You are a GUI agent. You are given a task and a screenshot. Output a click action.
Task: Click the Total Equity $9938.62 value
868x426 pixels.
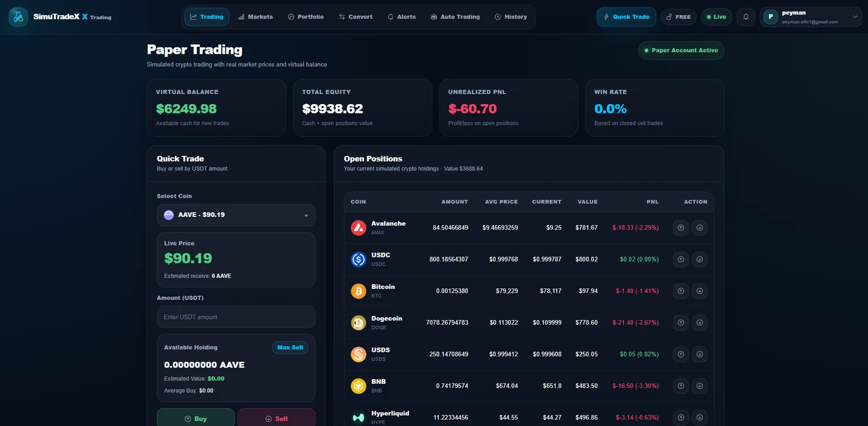[333, 109]
